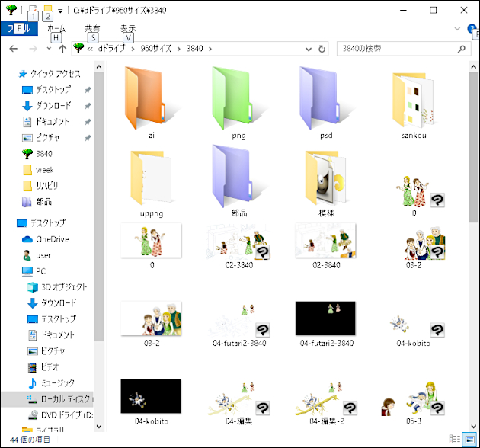Viewport: 480px width, 448px height.
Task: Open the 共有 ribbon tab
Action: pos(92,28)
